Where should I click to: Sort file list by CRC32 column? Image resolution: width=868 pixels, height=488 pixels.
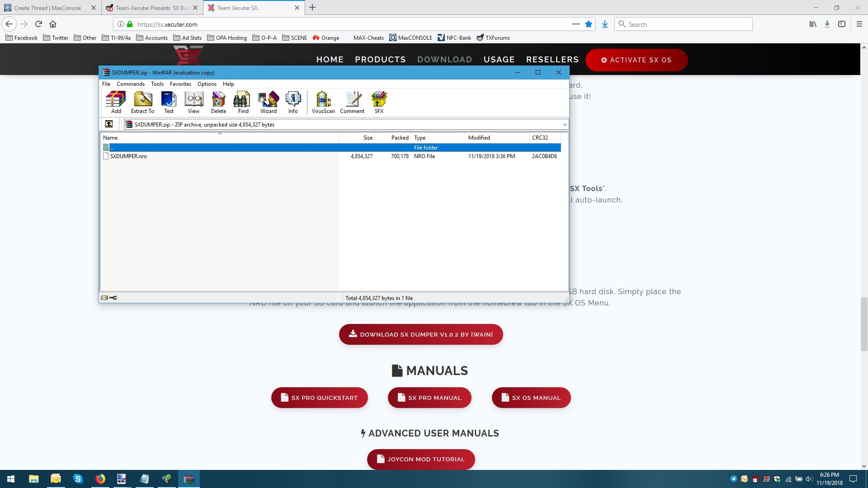[545, 137]
